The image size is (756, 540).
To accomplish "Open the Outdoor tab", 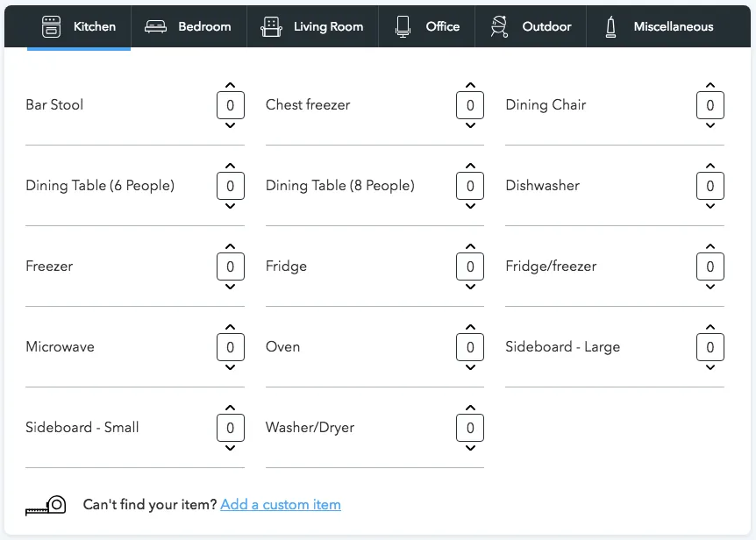I will [530, 25].
